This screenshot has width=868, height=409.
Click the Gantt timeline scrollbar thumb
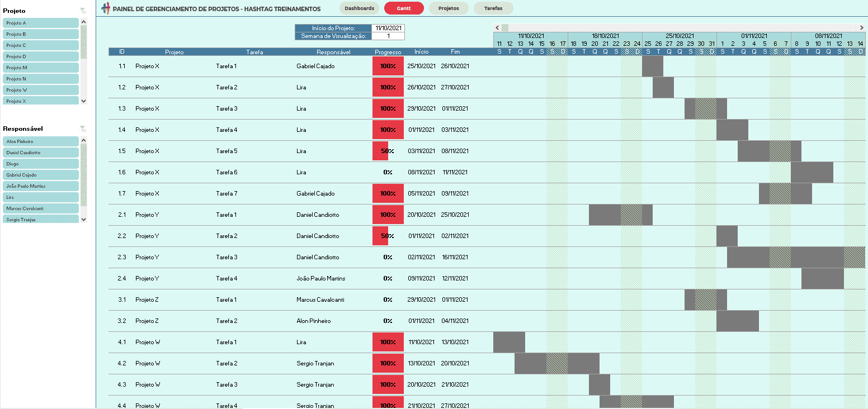(505, 28)
